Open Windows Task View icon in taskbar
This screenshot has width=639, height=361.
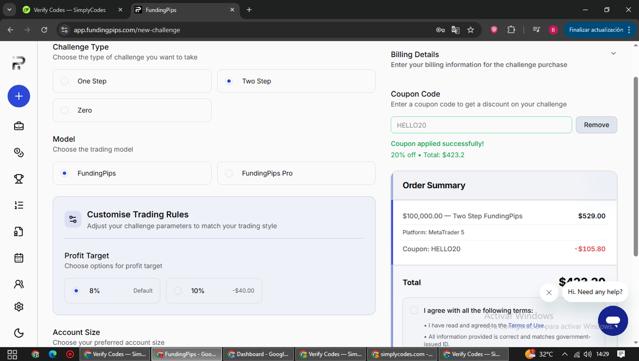[12, 354]
